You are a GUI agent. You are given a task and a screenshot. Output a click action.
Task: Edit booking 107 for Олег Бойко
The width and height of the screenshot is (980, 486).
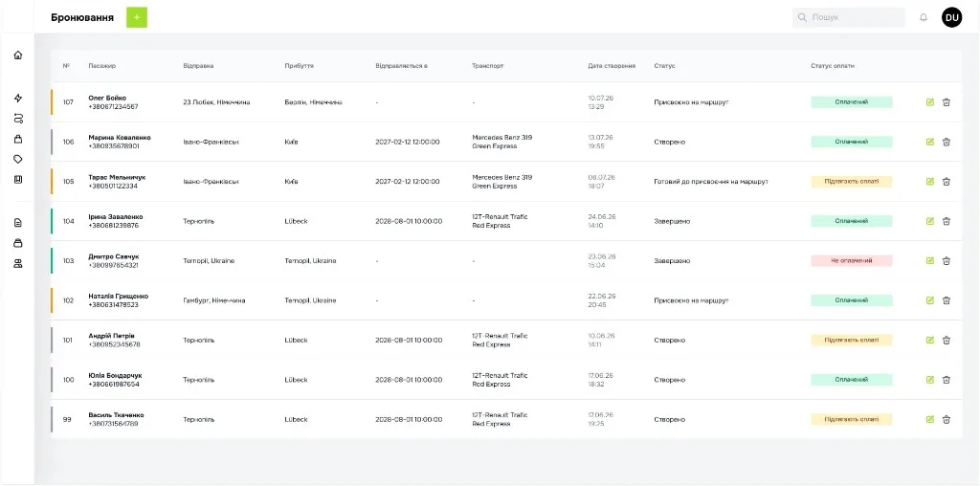(930, 101)
